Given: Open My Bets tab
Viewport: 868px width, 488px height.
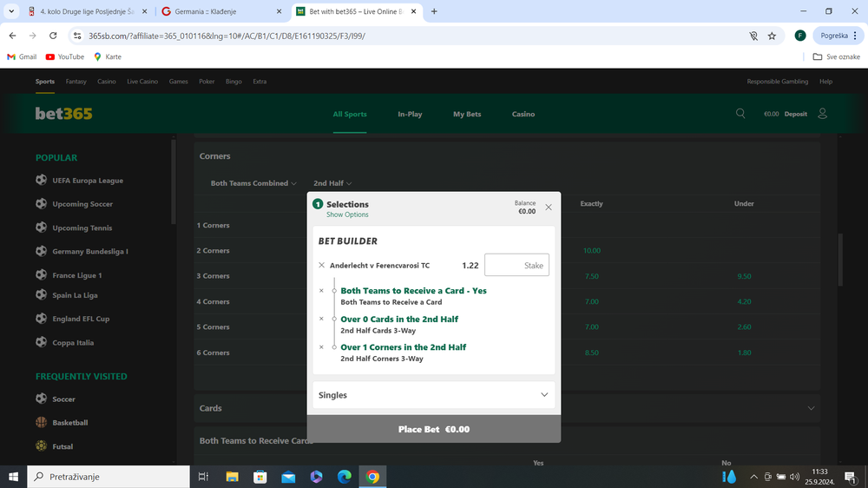Looking at the screenshot, I should (x=467, y=114).
